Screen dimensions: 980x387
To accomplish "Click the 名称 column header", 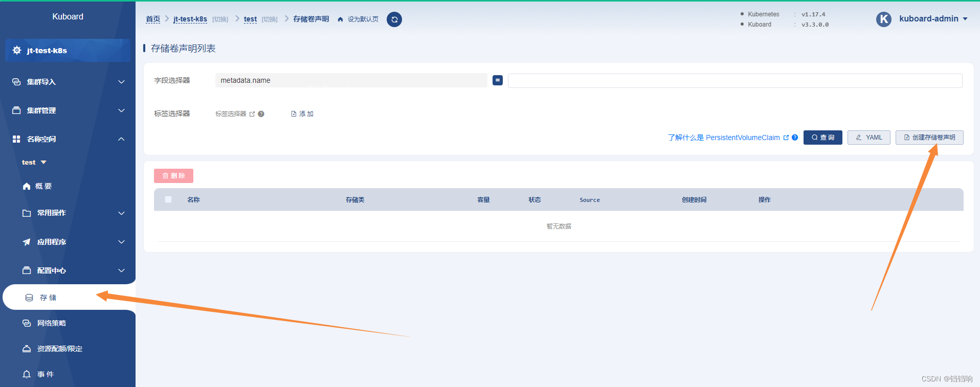I will [x=193, y=200].
